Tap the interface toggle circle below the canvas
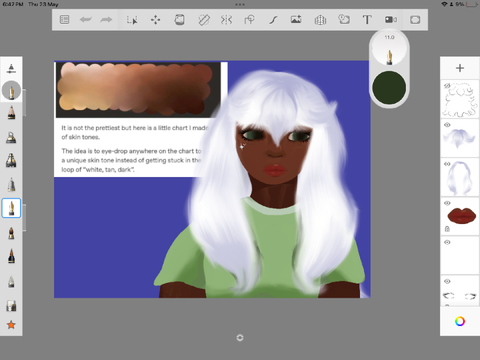This screenshot has width=480, height=360. 240,338
